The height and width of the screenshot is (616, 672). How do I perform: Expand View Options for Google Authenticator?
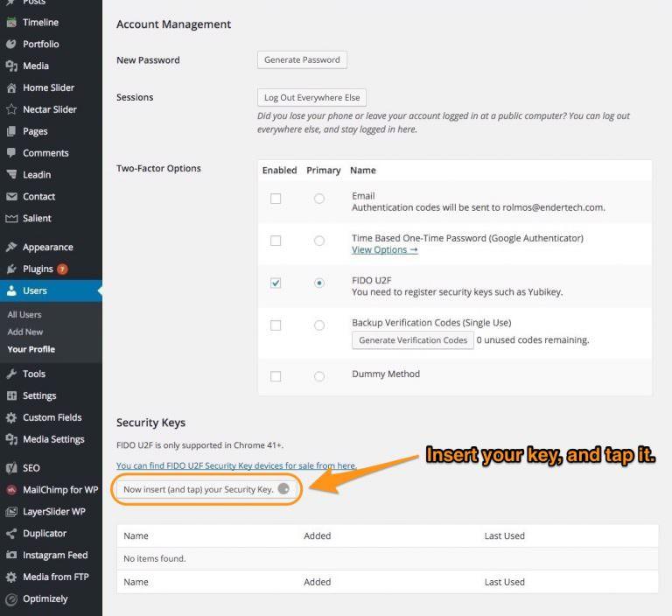click(x=384, y=249)
